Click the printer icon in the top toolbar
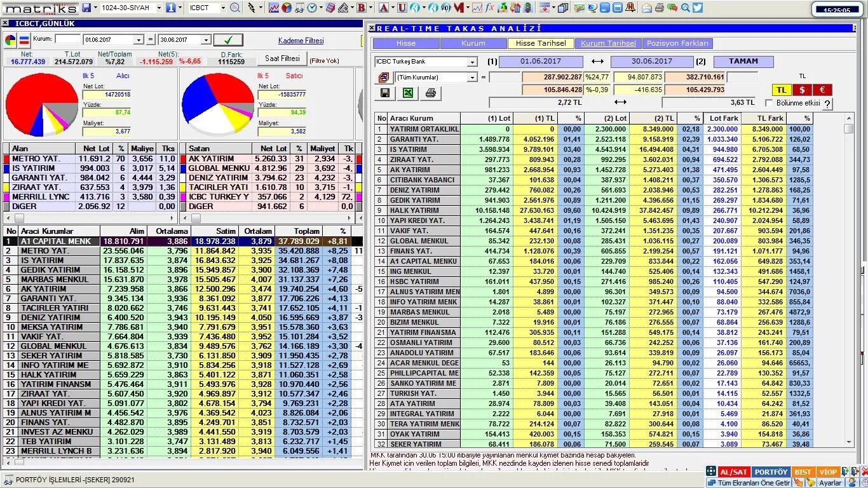 (660, 8)
